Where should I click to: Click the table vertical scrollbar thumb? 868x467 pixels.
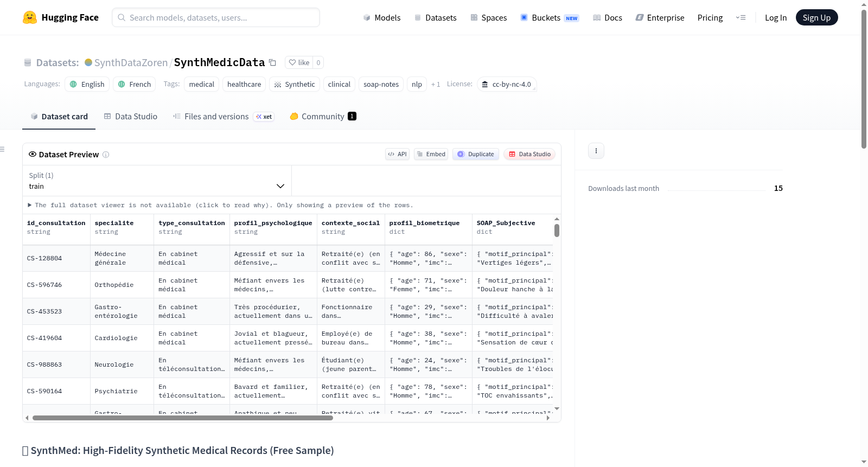557,231
